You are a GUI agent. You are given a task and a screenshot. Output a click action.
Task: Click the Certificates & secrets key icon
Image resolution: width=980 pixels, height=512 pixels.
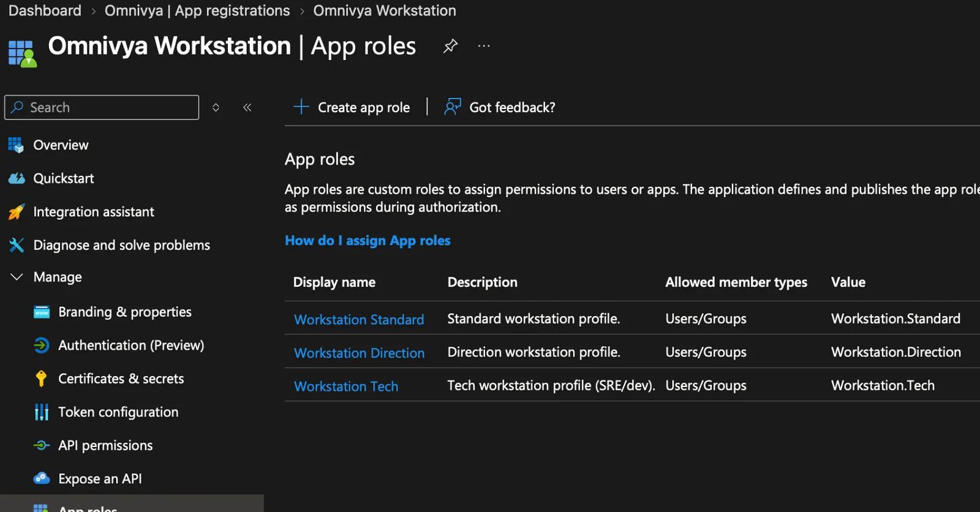[41, 378]
